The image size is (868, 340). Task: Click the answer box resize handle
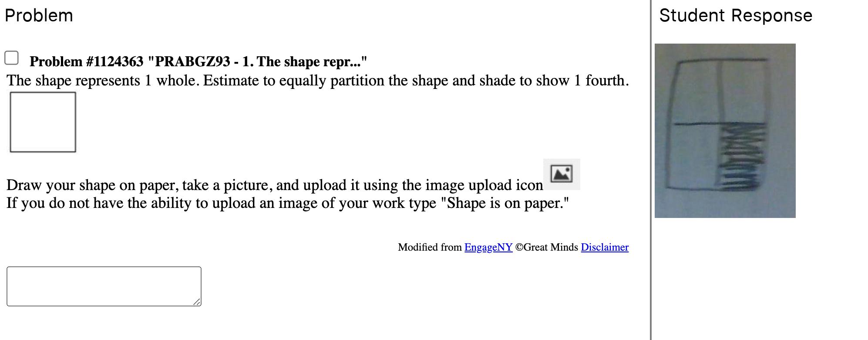[197, 302]
